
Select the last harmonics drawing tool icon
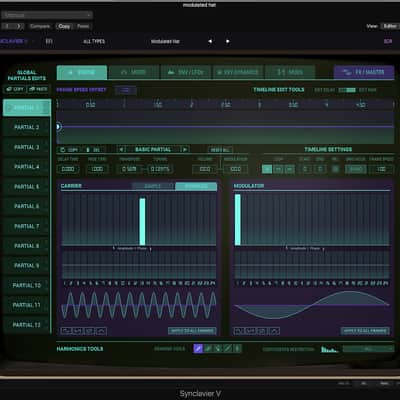[237, 349]
